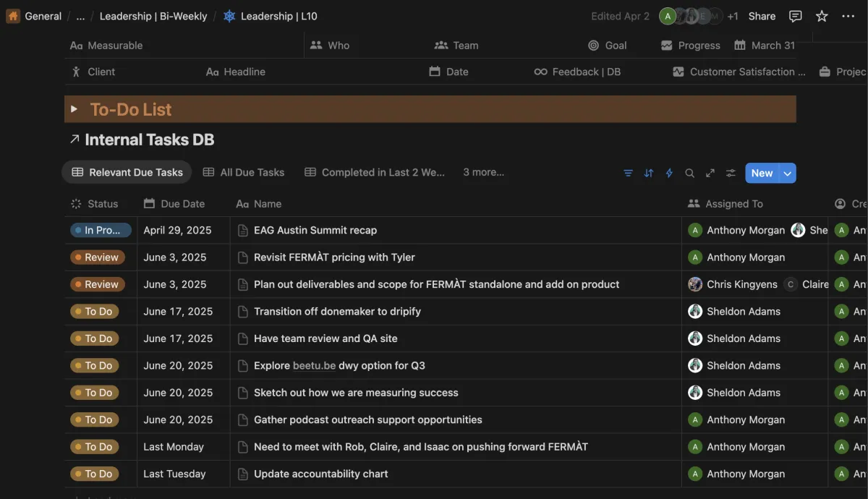This screenshot has height=499, width=868.
Task: Favorite the page with the star icon
Action: [x=822, y=16]
